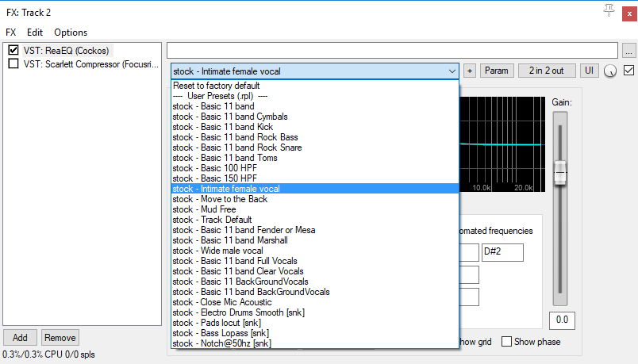Click the D#2 note field
Screen dimensions: 638x364
502,252
